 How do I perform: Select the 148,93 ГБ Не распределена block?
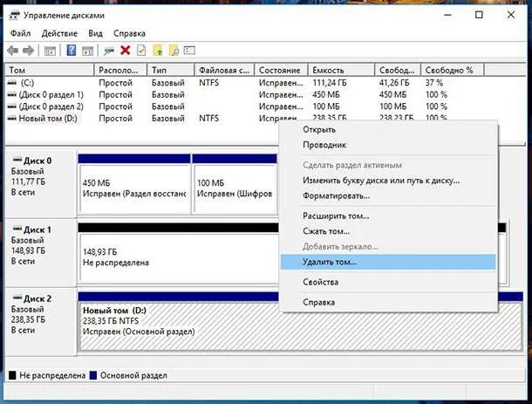[x=179, y=253]
